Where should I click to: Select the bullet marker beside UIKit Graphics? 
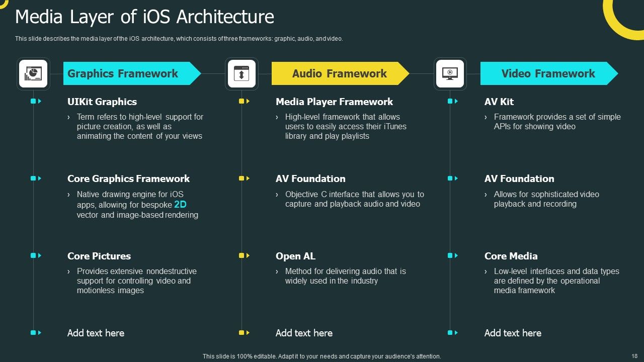(x=36, y=102)
